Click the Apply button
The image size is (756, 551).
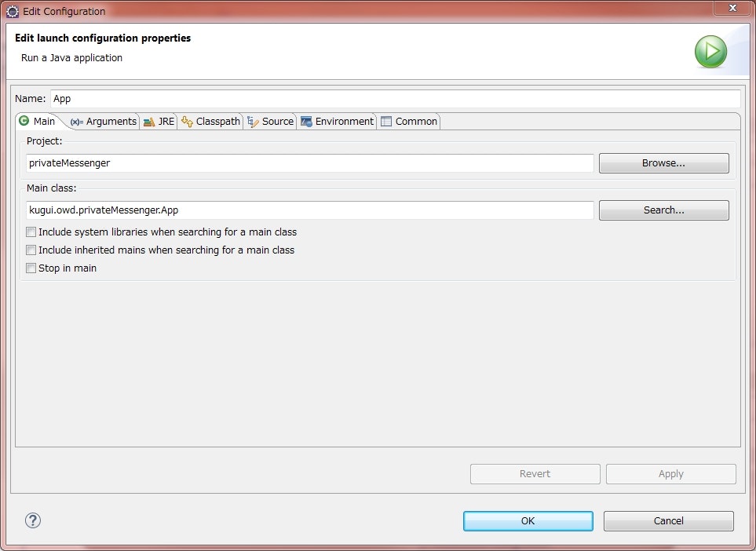click(671, 474)
